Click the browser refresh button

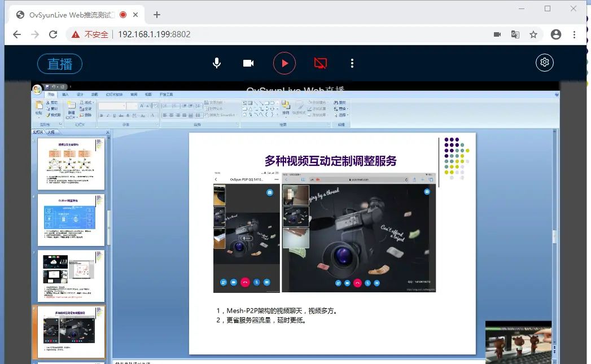coord(54,34)
